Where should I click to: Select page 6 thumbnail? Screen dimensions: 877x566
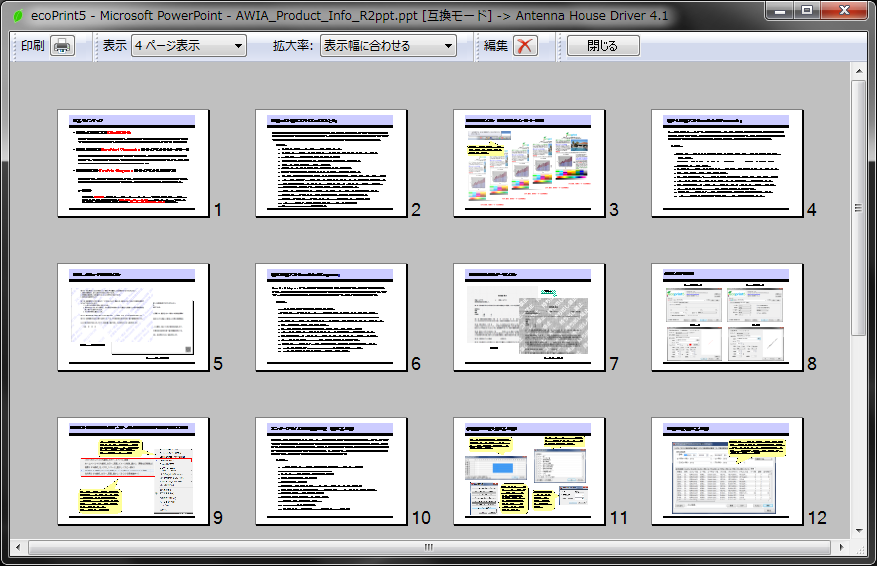tap(331, 317)
